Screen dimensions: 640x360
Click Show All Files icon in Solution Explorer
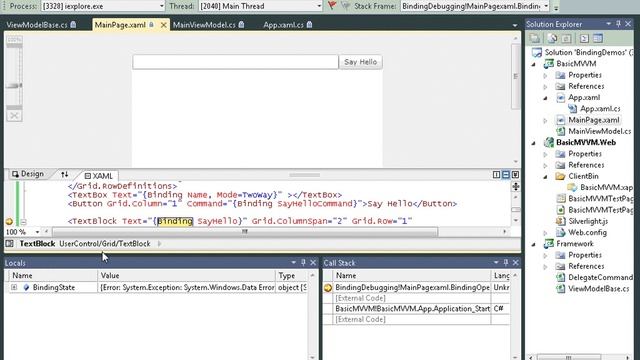(x=552, y=38)
